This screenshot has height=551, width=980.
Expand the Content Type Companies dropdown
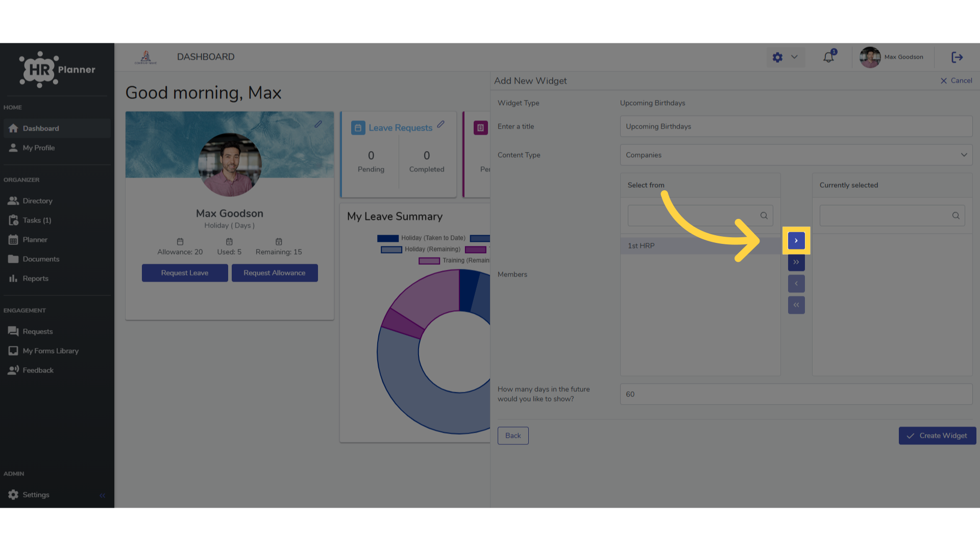[x=796, y=155]
